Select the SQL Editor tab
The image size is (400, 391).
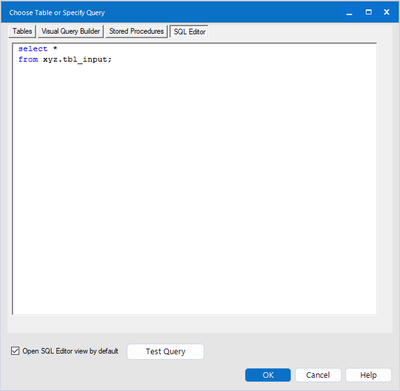(189, 32)
